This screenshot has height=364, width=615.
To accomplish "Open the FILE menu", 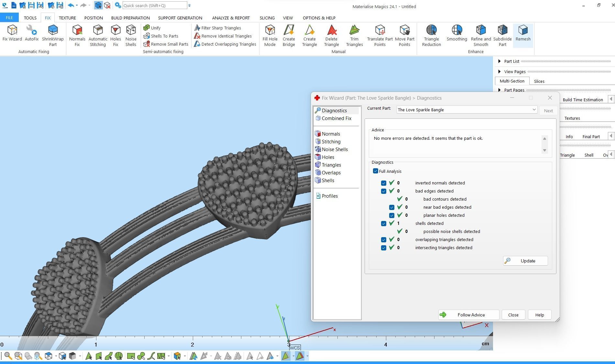I will pyautogui.click(x=9, y=18).
